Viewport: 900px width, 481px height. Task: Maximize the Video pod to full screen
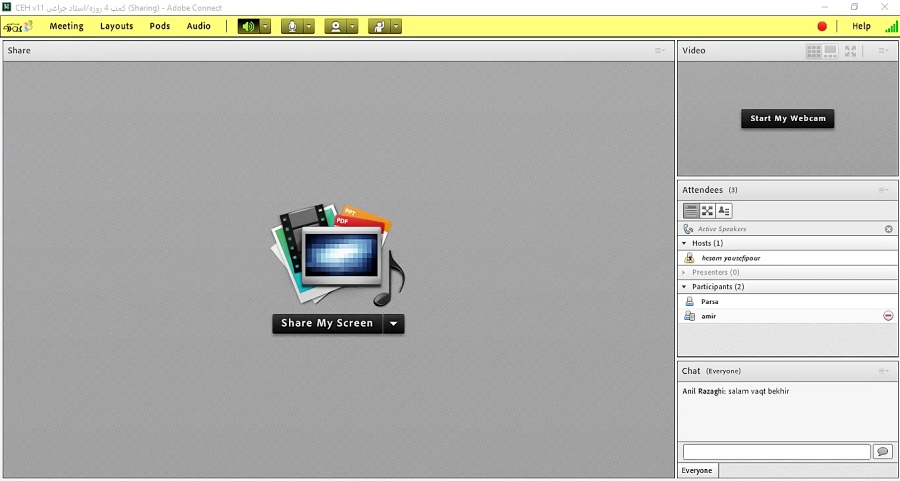point(850,50)
